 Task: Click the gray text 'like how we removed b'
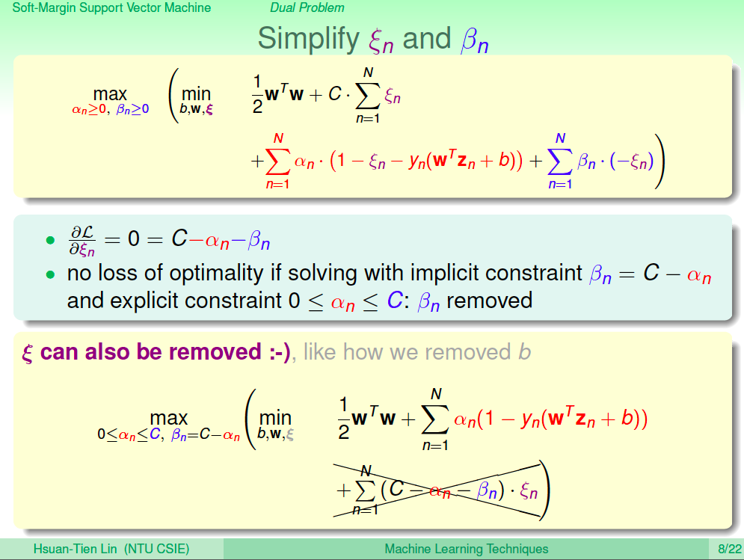(417, 352)
